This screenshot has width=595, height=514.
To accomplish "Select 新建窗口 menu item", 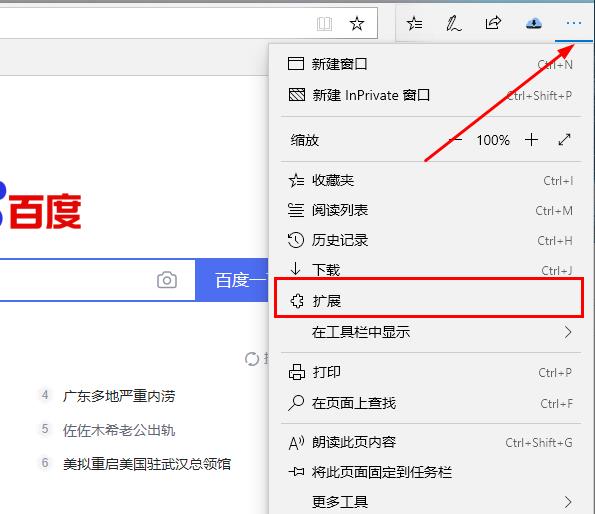I will [x=431, y=64].
